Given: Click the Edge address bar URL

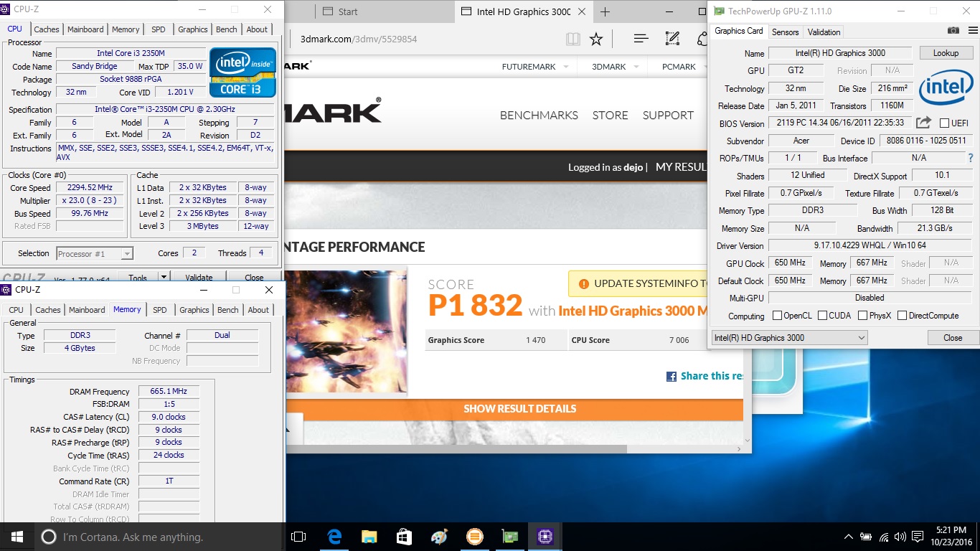Looking at the screenshot, I should click(358, 39).
